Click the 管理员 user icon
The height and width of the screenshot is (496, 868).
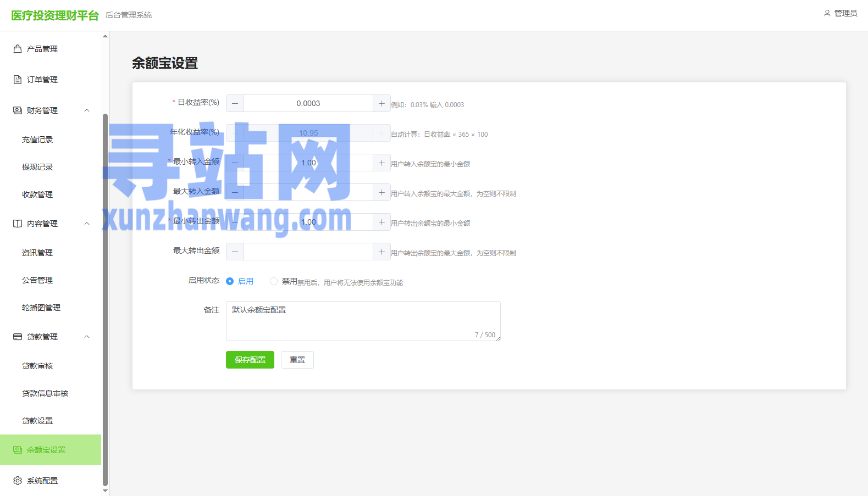tap(827, 13)
